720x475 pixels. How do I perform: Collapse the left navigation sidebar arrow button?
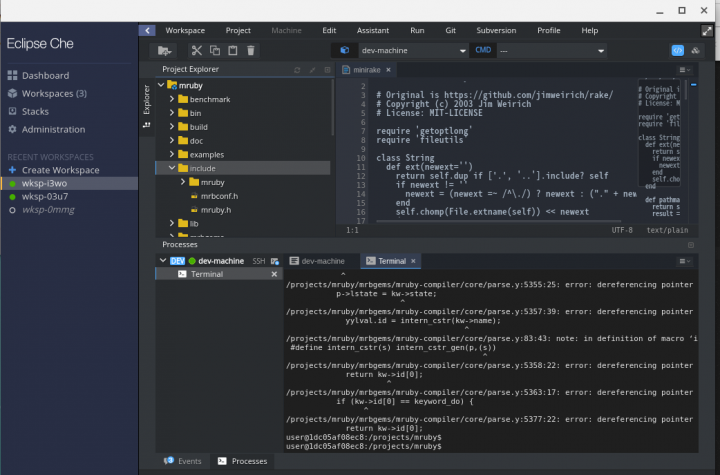pyautogui.click(x=148, y=31)
